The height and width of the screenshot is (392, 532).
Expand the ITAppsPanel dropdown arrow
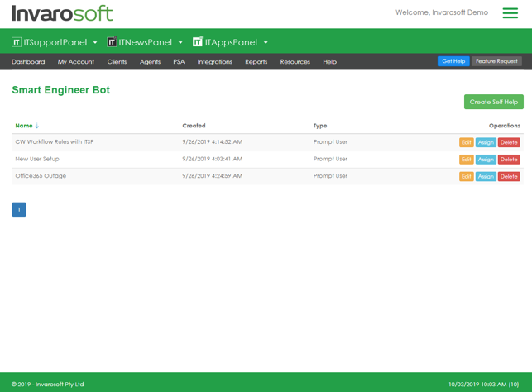(x=266, y=43)
